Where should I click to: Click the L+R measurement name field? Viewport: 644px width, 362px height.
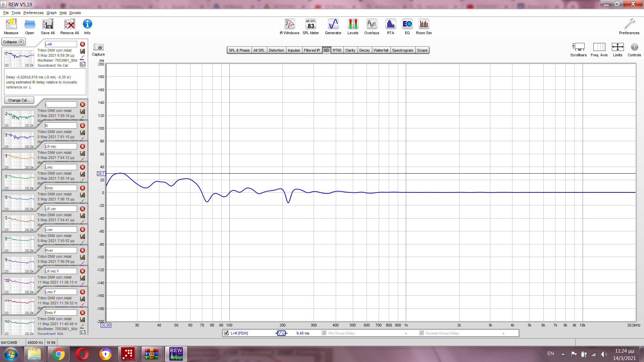[x=61, y=44]
